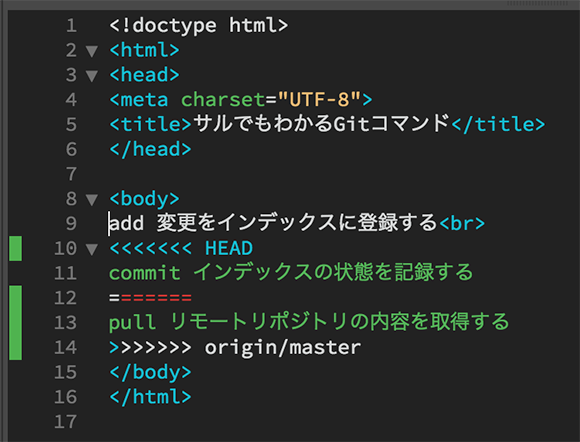
Task: Click the <br> tag on line 9
Action: point(462,224)
